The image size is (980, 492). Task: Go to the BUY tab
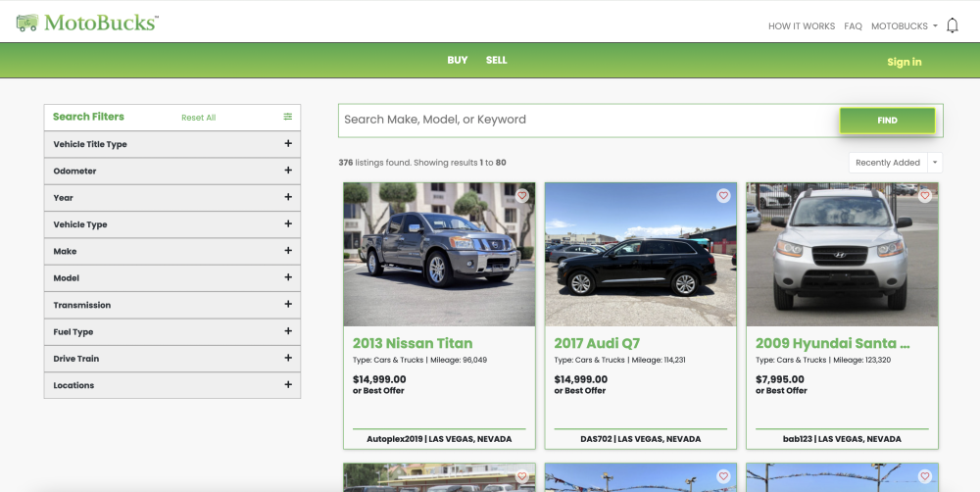click(458, 60)
